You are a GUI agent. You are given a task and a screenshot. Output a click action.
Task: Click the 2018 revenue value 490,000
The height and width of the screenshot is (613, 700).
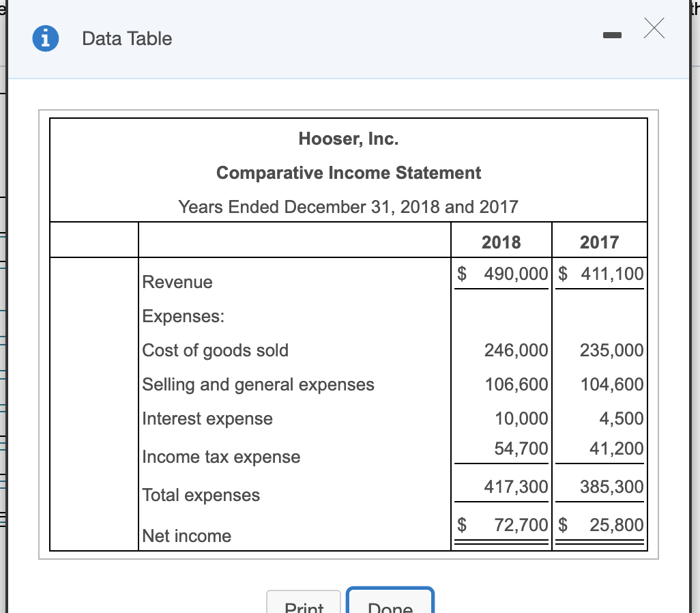pyautogui.click(x=516, y=274)
